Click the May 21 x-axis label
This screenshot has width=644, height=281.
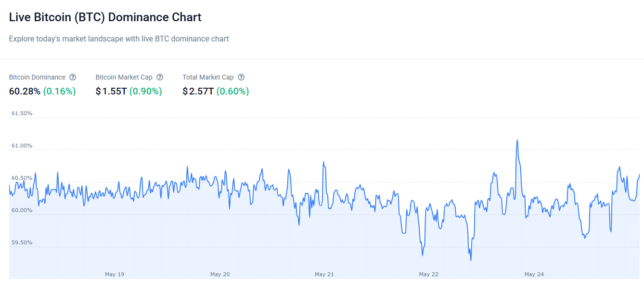coord(324,274)
